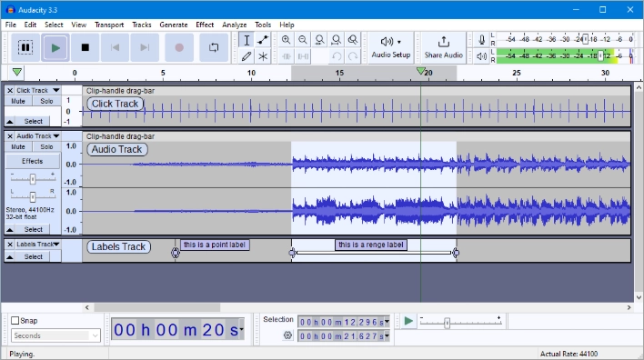
Task: Click Trim audio outside selection icon
Action: 287,56
